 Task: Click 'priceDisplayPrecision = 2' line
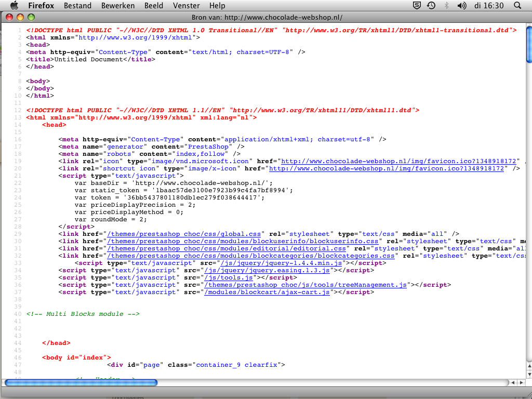pos(135,205)
